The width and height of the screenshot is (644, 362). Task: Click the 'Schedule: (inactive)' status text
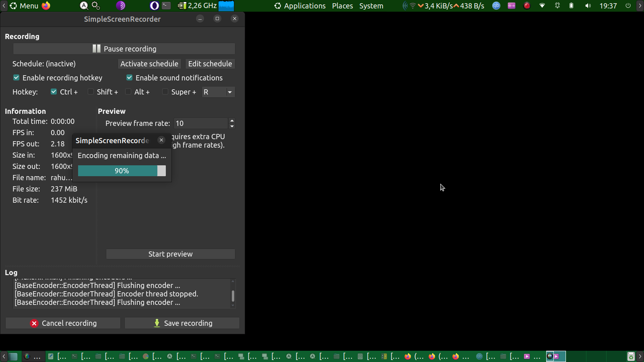44,64
